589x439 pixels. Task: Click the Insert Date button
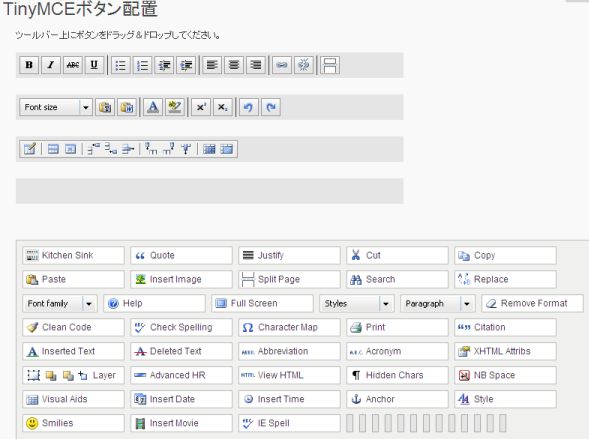181,399
